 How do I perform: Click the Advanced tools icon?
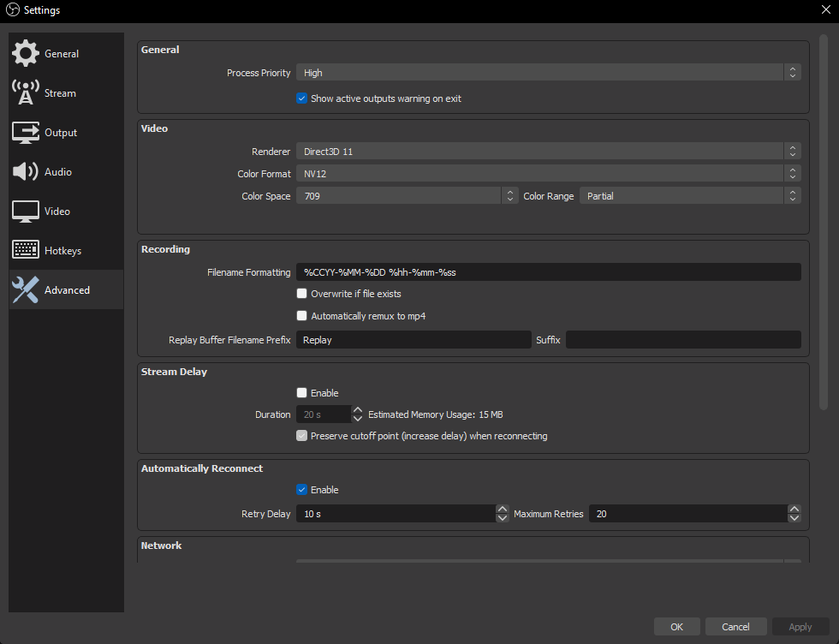point(25,289)
